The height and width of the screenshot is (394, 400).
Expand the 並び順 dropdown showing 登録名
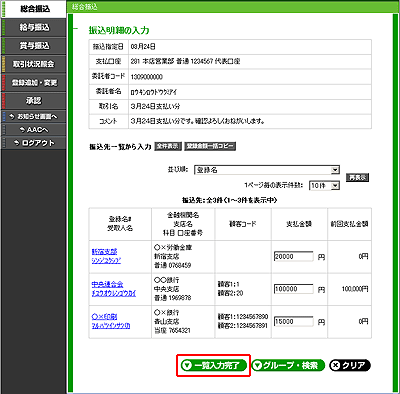[x=267, y=170]
